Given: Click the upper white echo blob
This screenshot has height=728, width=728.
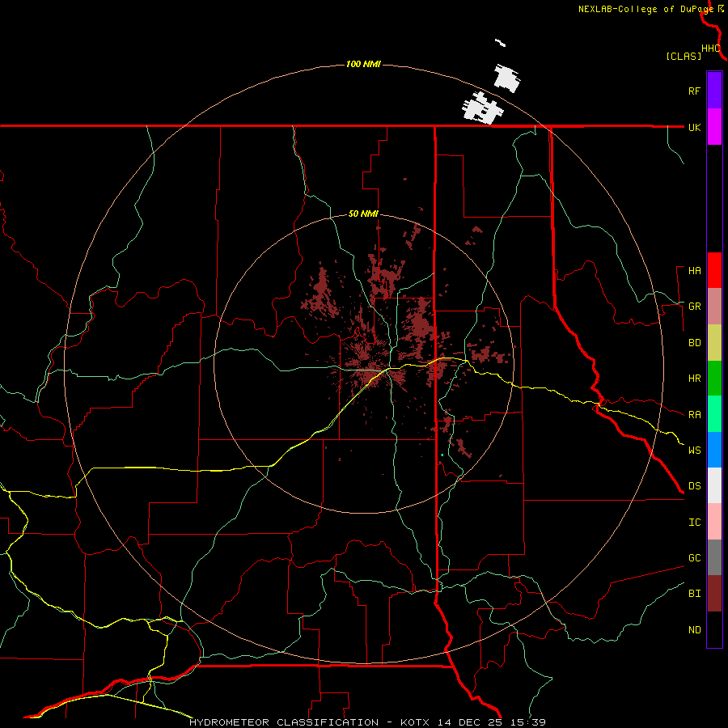Looking at the screenshot, I should click(506, 78).
